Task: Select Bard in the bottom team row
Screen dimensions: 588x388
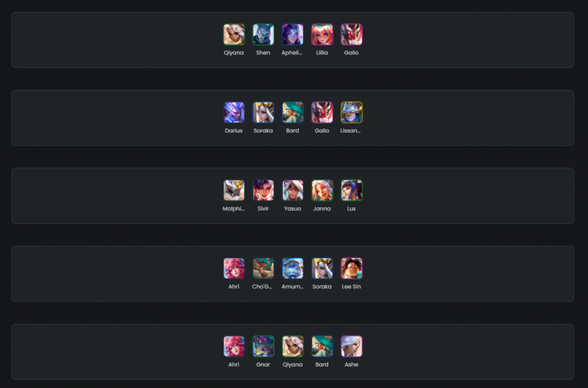Action: [x=322, y=346]
